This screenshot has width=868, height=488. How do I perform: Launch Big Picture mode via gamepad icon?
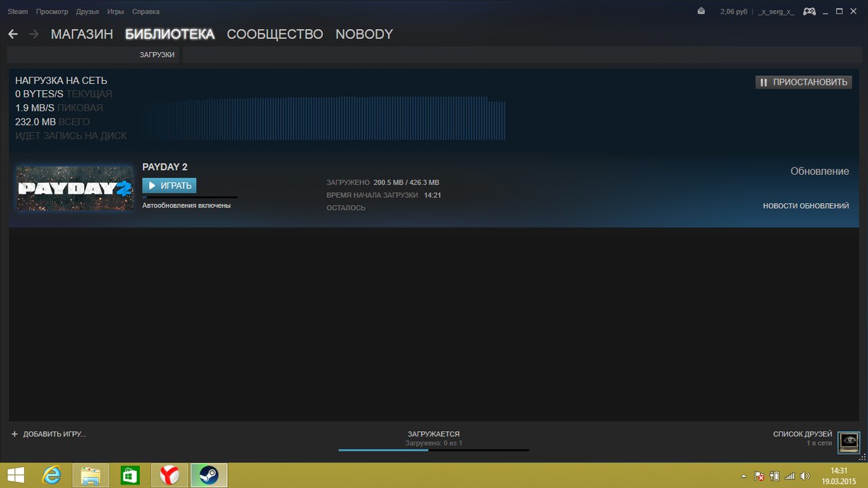pyautogui.click(x=810, y=12)
